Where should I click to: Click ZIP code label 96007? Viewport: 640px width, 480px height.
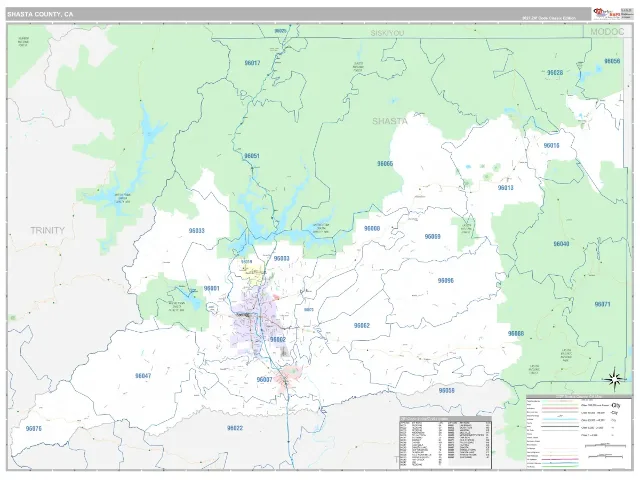tap(264, 380)
